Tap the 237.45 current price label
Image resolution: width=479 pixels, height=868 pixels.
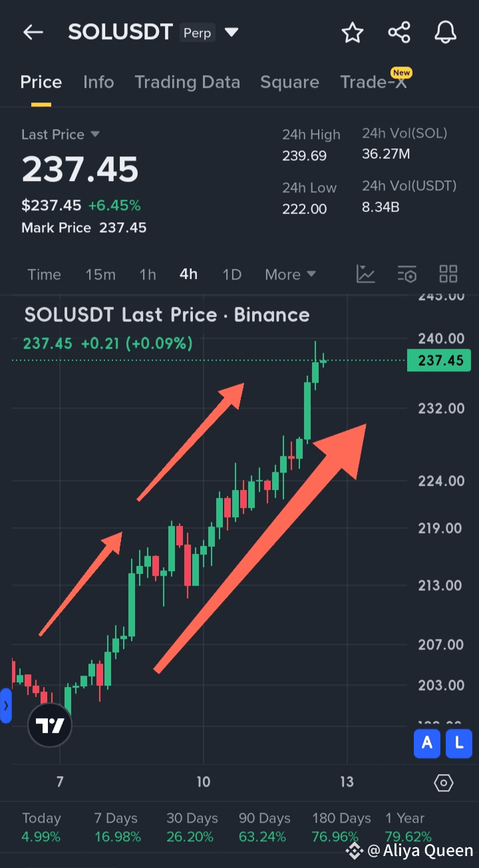(x=441, y=361)
